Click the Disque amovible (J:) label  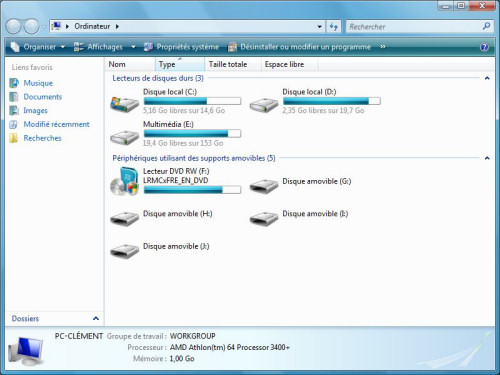click(176, 246)
